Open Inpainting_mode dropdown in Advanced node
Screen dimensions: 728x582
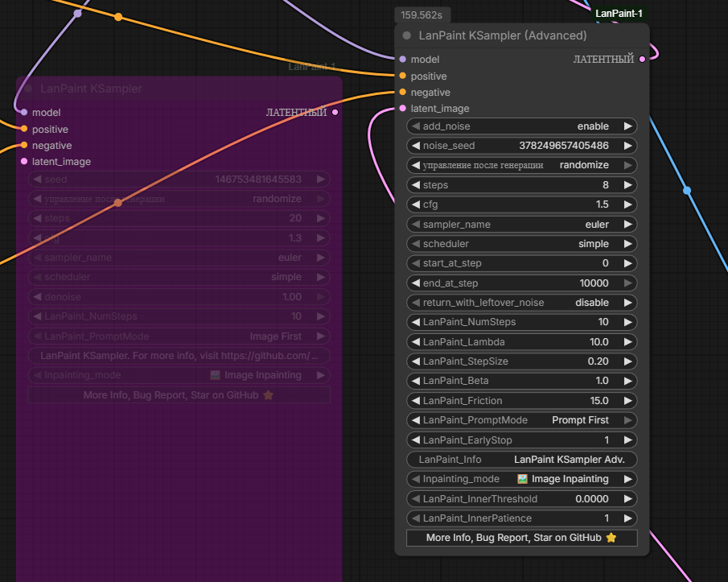click(521, 479)
